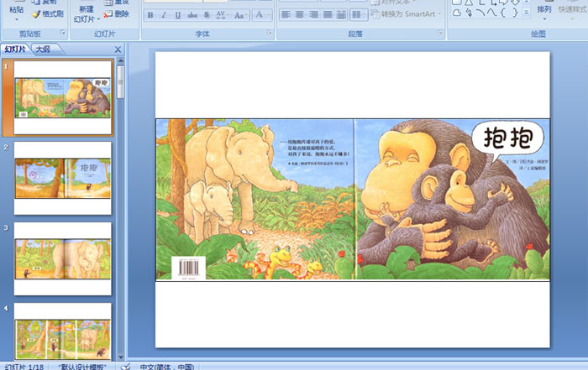
Task: Select slide 4 thumbnail
Action: tap(63, 331)
